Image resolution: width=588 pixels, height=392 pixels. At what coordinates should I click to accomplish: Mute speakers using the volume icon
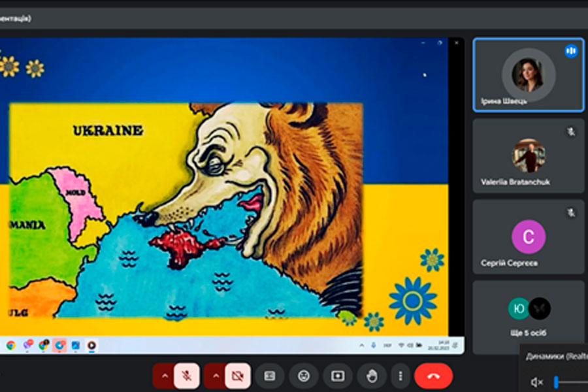[536, 382]
